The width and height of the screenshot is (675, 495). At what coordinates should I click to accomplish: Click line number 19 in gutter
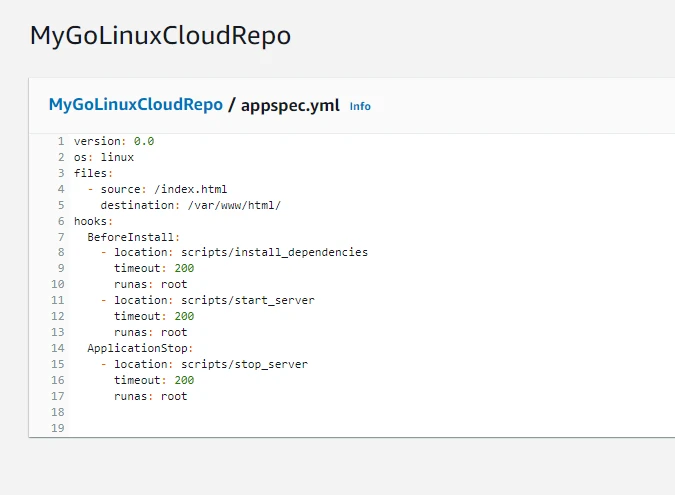coord(58,428)
